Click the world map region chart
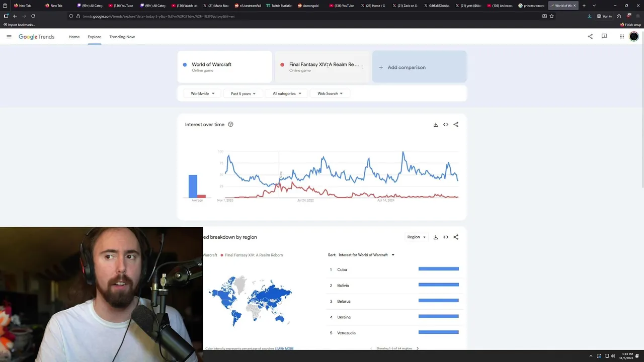This screenshot has width=644, height=362. pos(250,300)
